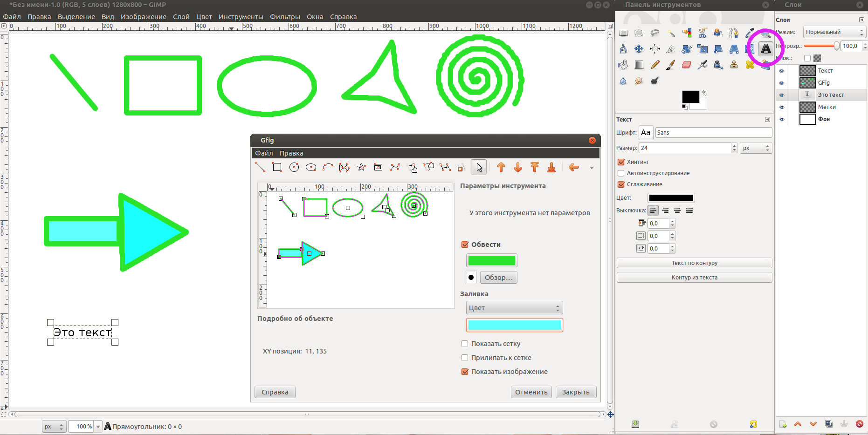Image resolution: width=868 pixels, height=435 pixels.
Task: Click the Закрыть button in Gfig
Action: [x=576, y=392]
